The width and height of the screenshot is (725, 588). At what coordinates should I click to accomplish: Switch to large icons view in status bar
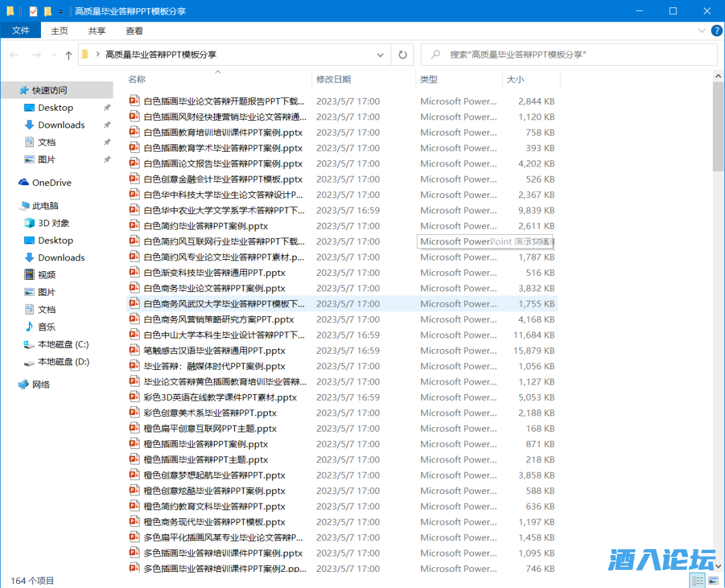tap(714, 581)
